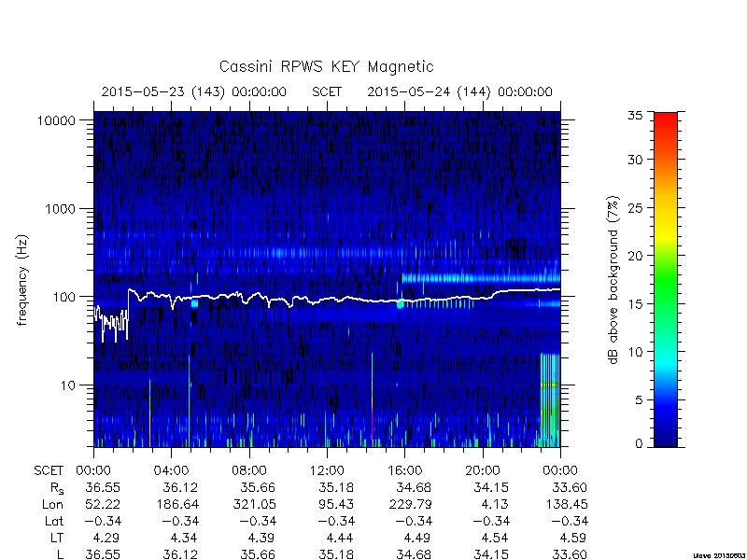The width and height of the screenshot is (747, 560).
Task: Click the 20 tick on the color bar
Action: click(x=636, y=256)
